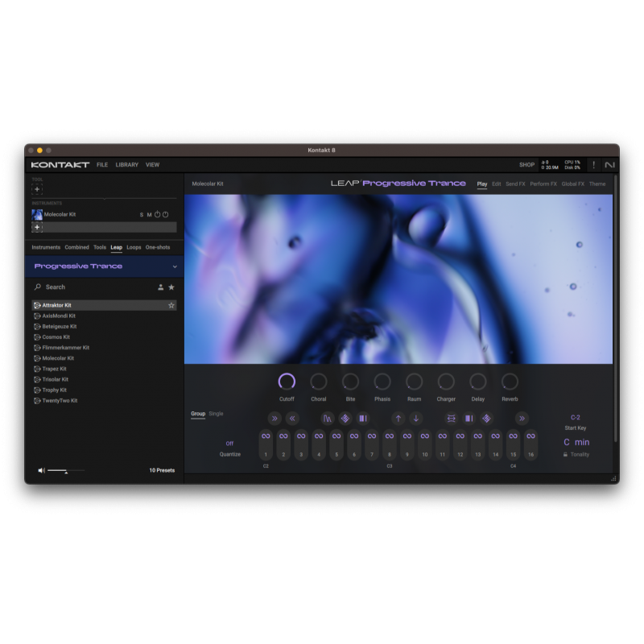Select the TwentyTwo Kit preset

[105, 400]
